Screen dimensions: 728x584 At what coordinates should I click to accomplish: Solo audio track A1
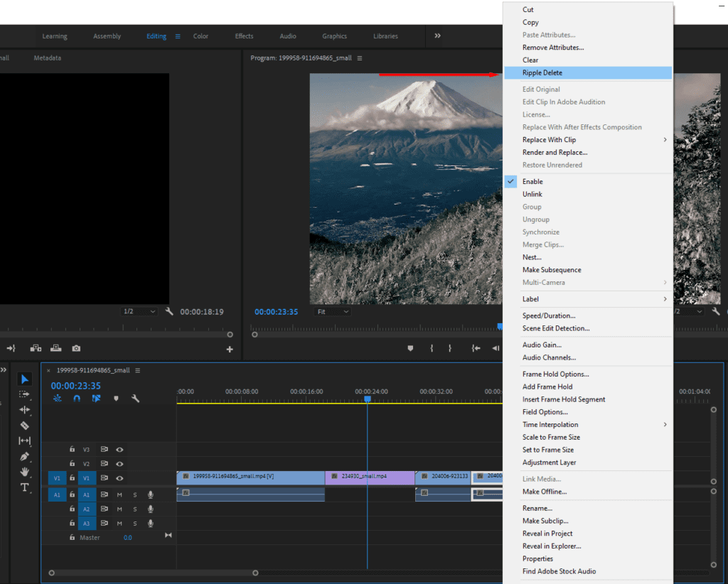pyautogui.click(x=135, y=494)
